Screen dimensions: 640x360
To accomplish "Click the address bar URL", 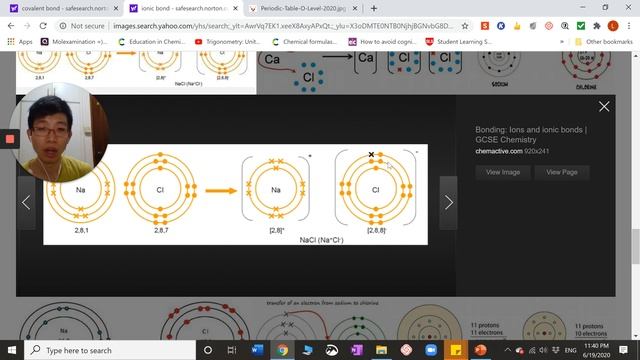I will [x=282, y=26].
